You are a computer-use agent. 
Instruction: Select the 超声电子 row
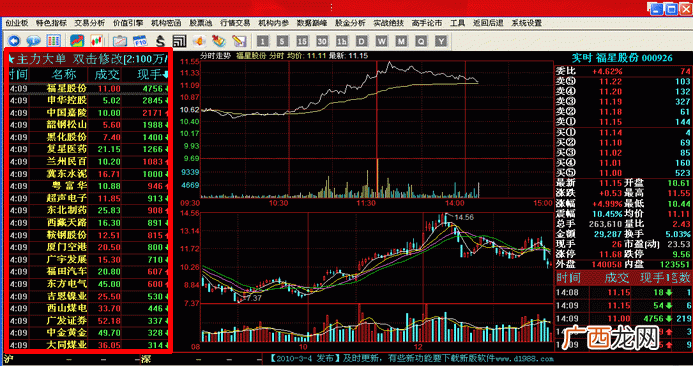coord(88,198)
